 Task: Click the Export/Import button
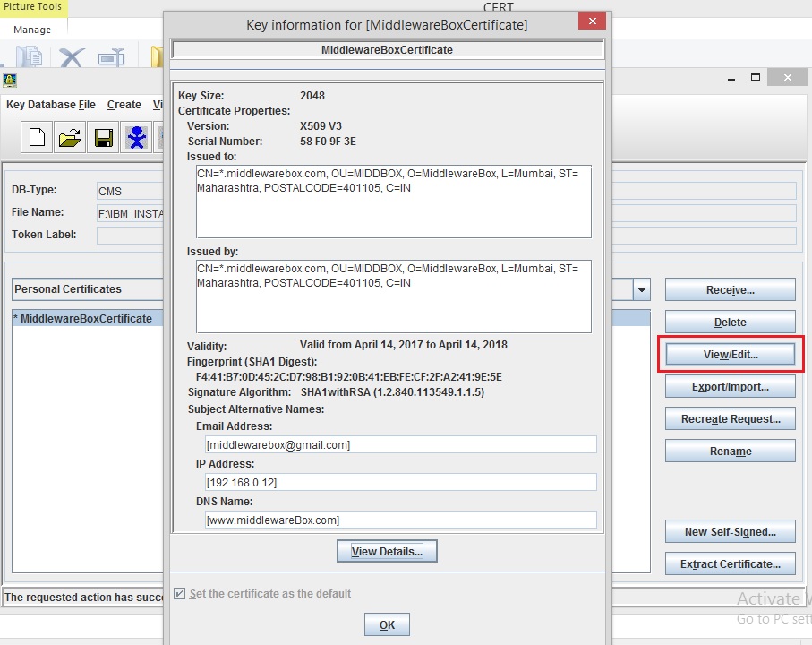730,386
